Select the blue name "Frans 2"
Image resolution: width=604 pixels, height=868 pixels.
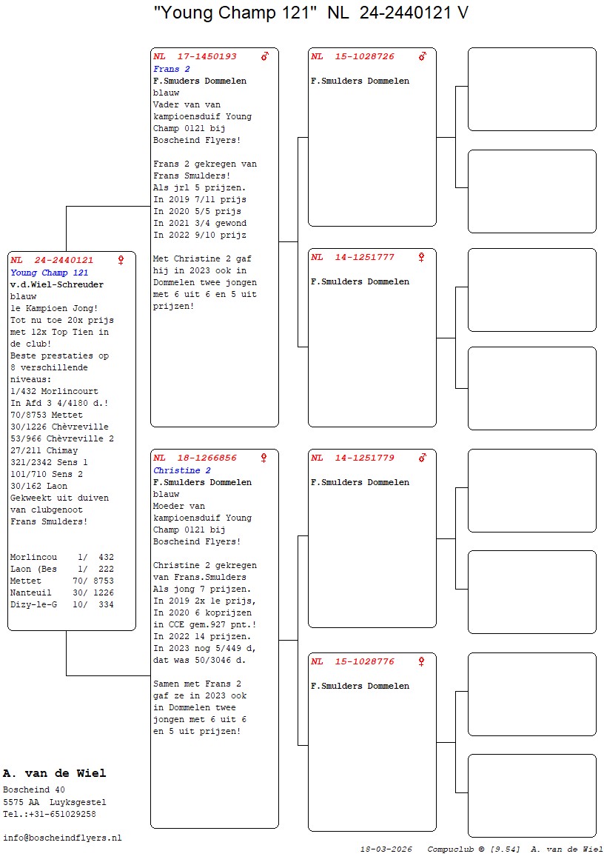click(172, 69)
